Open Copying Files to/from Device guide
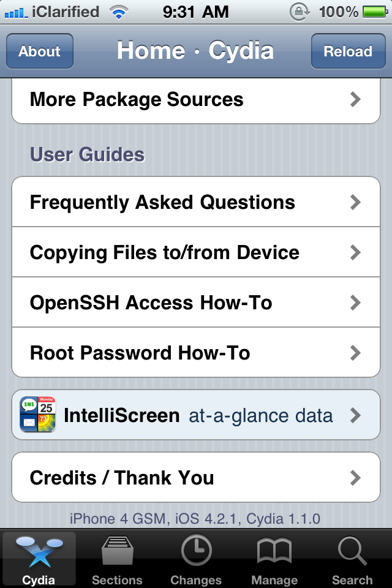This screenshot has width=392, height=588. tap(165, 252)
